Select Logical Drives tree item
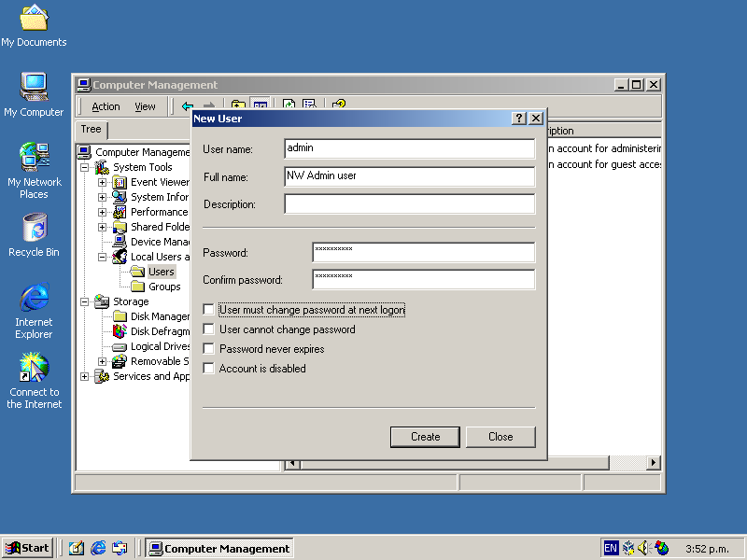Screen dimensions: 747x560 point(160,346)
